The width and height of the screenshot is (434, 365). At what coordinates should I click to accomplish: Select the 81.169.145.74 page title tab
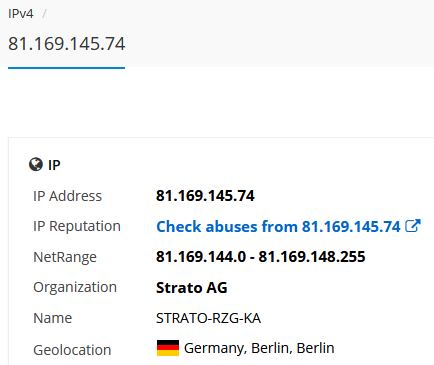click(67, 44)
